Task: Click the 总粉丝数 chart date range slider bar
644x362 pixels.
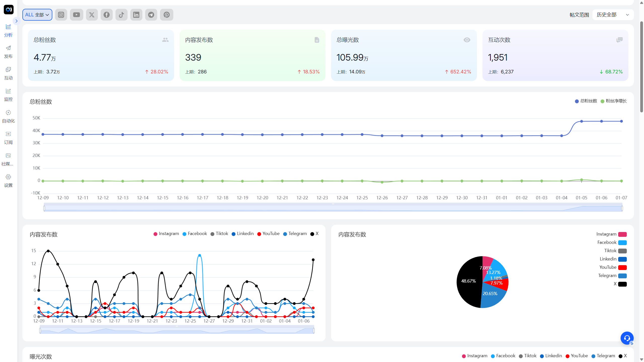Action: (333, 208)
